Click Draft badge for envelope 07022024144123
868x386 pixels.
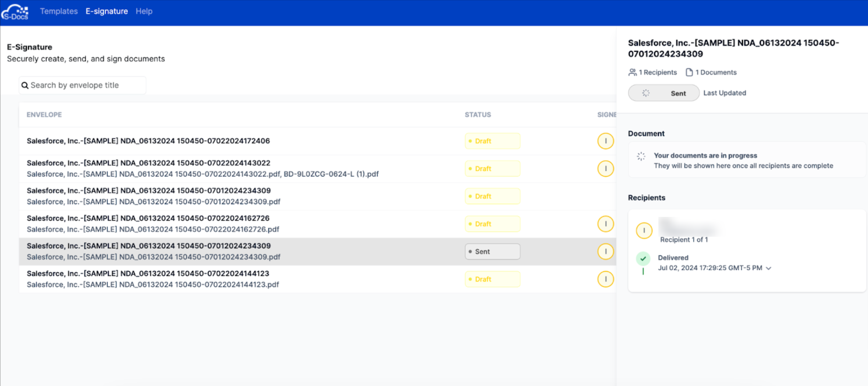pyautogui.click(x=492, y=279)
